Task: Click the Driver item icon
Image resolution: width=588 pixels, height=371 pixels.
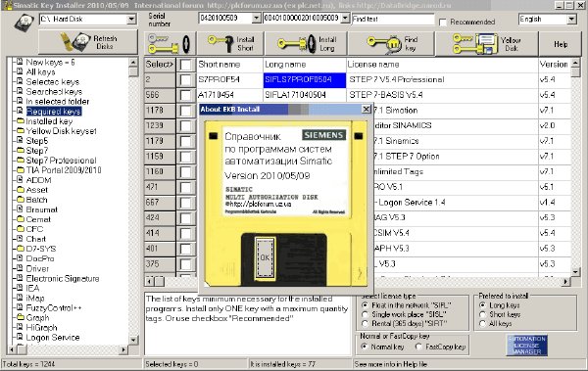Action: (21, 268)
